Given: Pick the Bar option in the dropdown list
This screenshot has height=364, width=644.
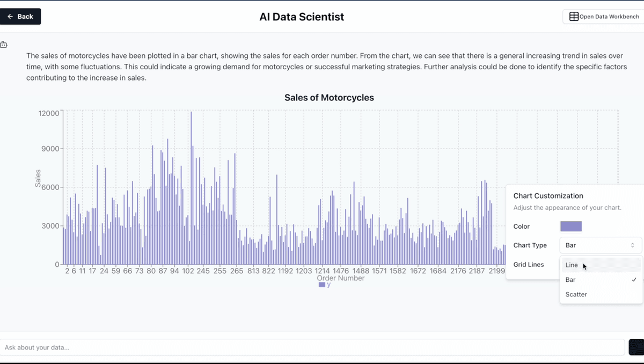Looking at the screenshot, I should (x=570, y=280).
